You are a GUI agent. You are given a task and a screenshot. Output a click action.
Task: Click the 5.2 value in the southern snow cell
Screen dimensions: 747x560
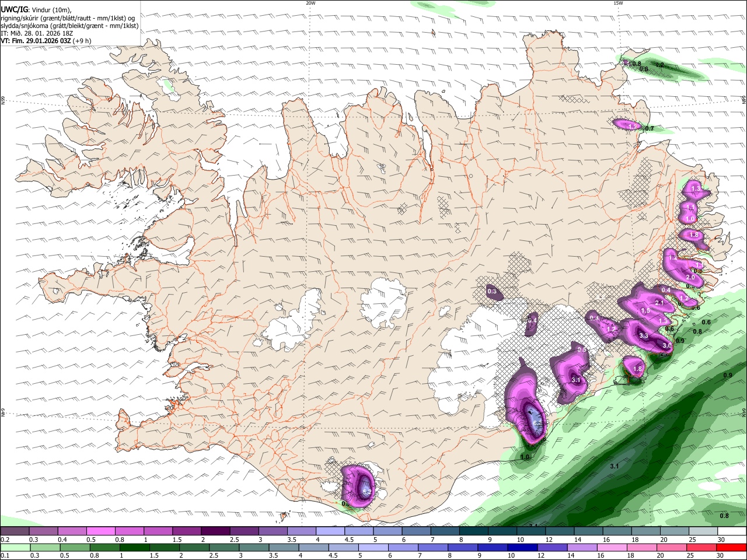point(367,493)
